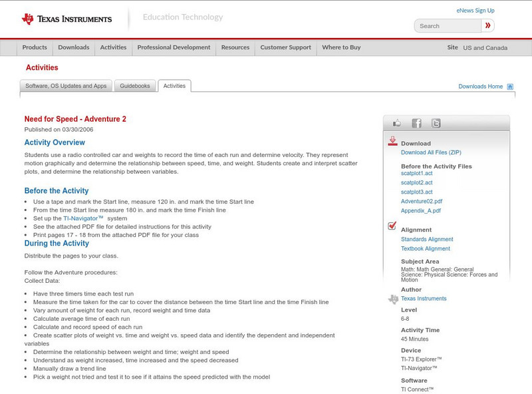This screenshot has width=532, height=394.
Task: Click the red Activities page heading
Action: pyautogui.click(x=42, y=67)
